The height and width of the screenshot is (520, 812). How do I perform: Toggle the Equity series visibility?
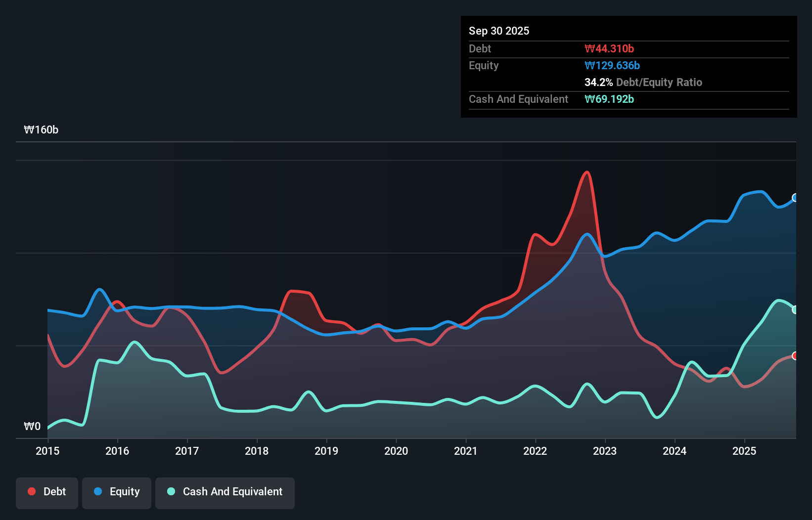(116, 491)
